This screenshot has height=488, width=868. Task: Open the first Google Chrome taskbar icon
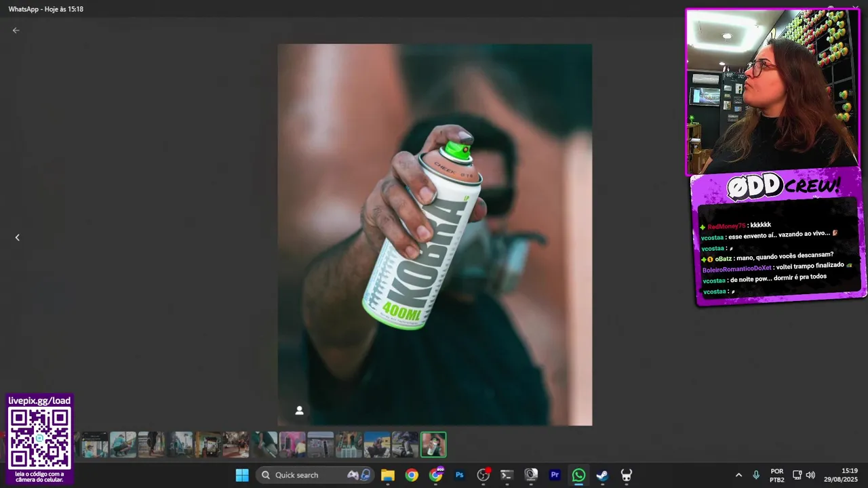[412, 475]
